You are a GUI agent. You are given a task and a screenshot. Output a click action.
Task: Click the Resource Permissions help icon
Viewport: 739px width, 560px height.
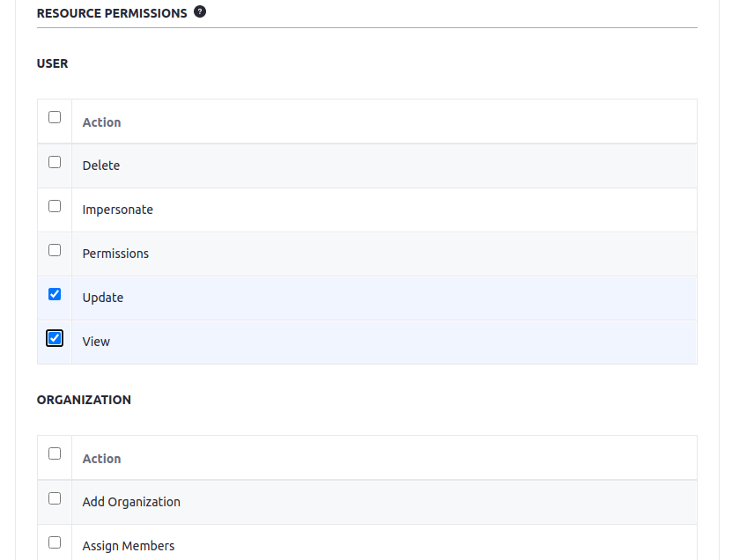tap(200, 12)
